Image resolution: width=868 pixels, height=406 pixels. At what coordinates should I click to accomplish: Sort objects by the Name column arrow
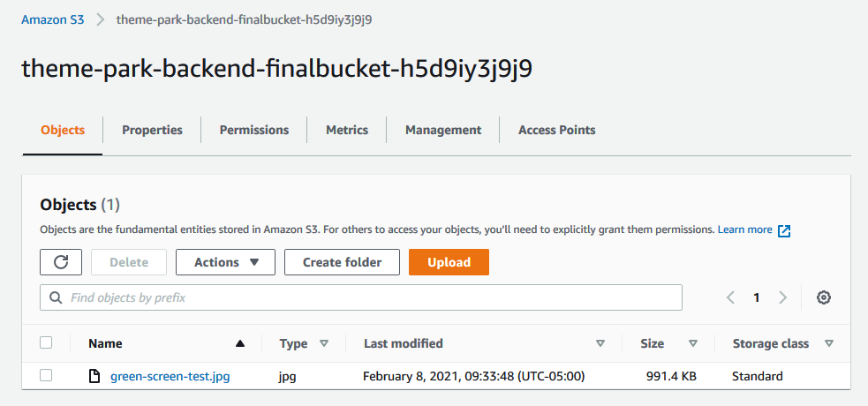coord(240,343)
